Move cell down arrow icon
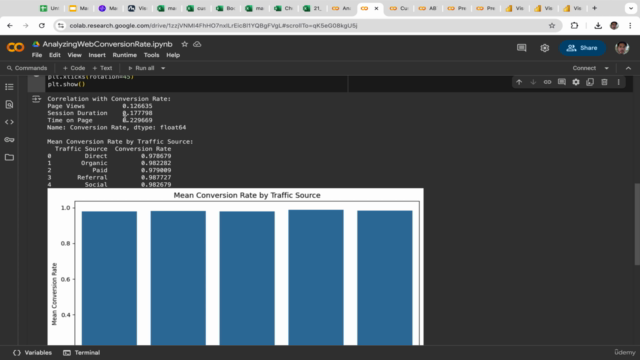 click(x=533, y=82)
